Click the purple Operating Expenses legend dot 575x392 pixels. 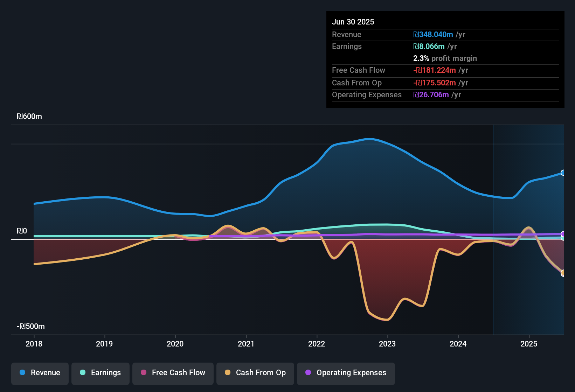[308, 373]
